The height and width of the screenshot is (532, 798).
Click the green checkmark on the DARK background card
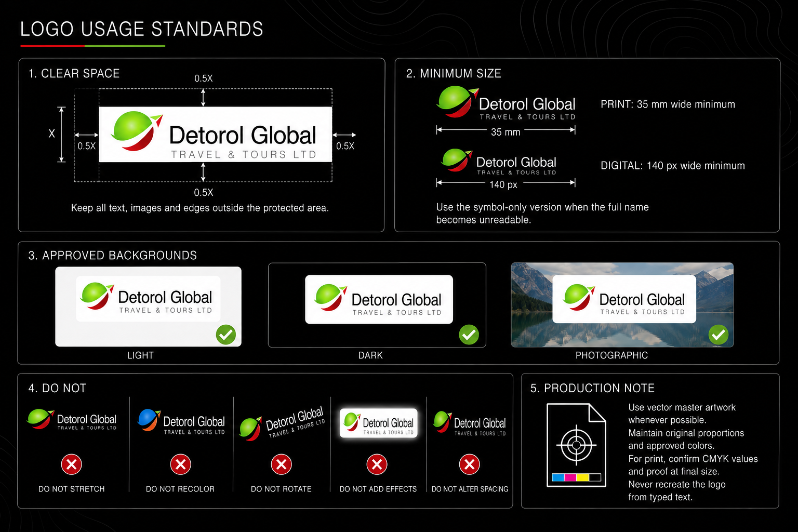[469, 335]
